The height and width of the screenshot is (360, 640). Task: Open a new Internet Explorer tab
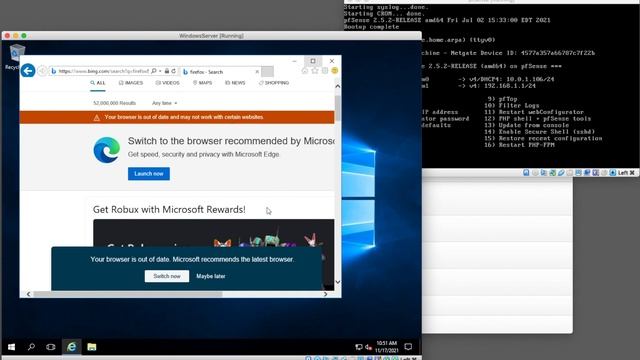coord(267,71)
